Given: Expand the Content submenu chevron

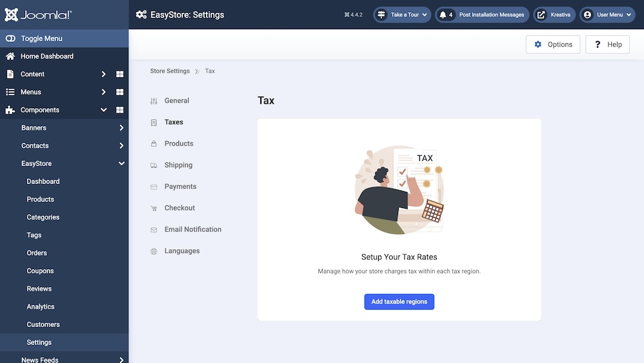Looking at the screenshot, I should 104,74.
